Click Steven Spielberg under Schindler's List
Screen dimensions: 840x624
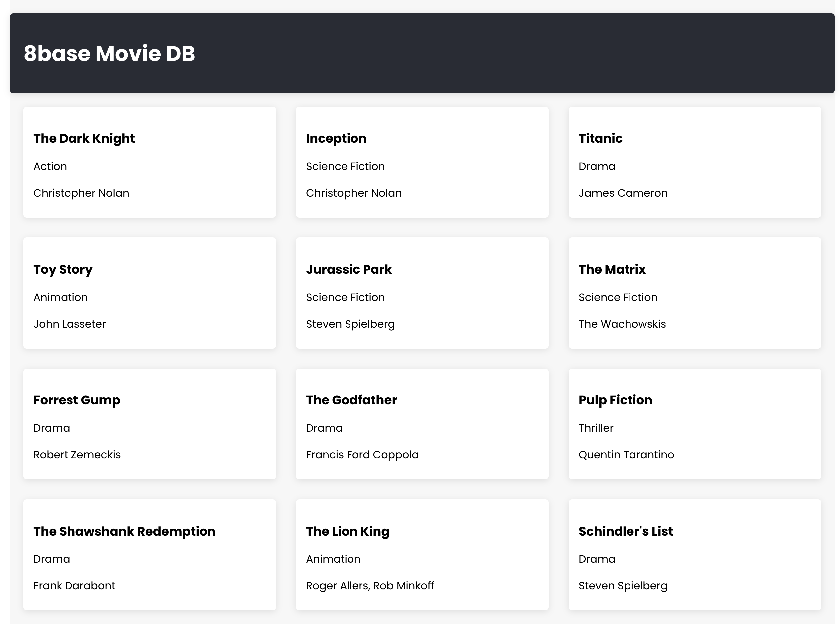click(x=623, y=585)
